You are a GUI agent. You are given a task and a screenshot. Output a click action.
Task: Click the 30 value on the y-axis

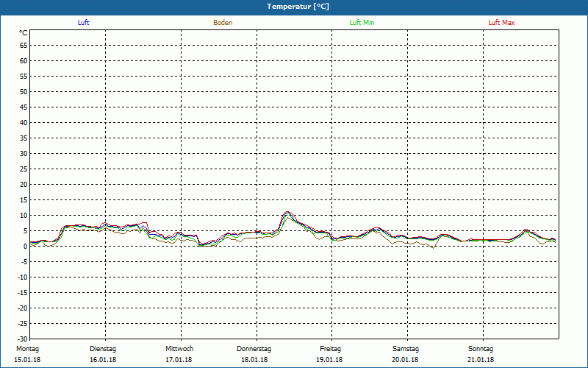[24, 154]
